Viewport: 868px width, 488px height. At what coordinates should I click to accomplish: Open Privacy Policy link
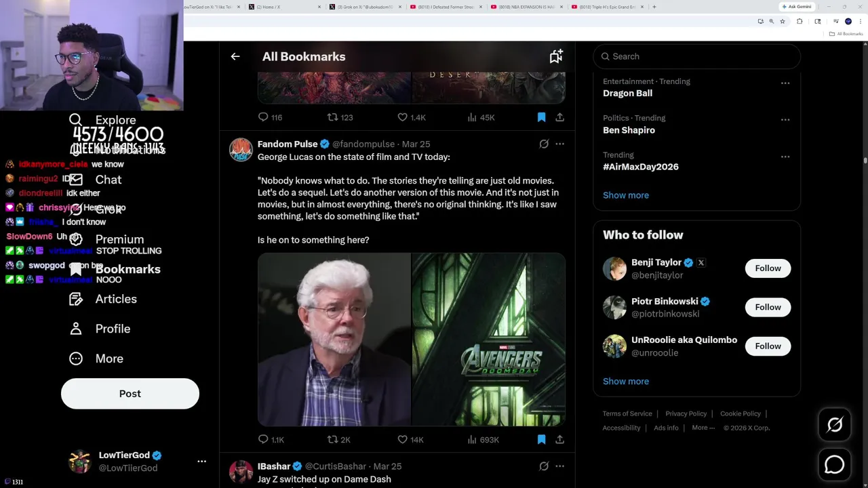[x=686, y=413]
